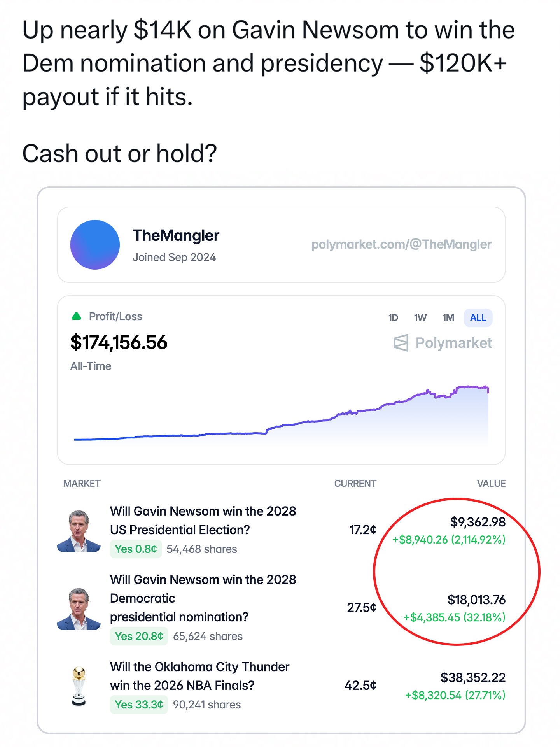Open the Oklahoma City Thunder NBA Finals market
This screenshot has height=747, width=560.
point(199,676)
